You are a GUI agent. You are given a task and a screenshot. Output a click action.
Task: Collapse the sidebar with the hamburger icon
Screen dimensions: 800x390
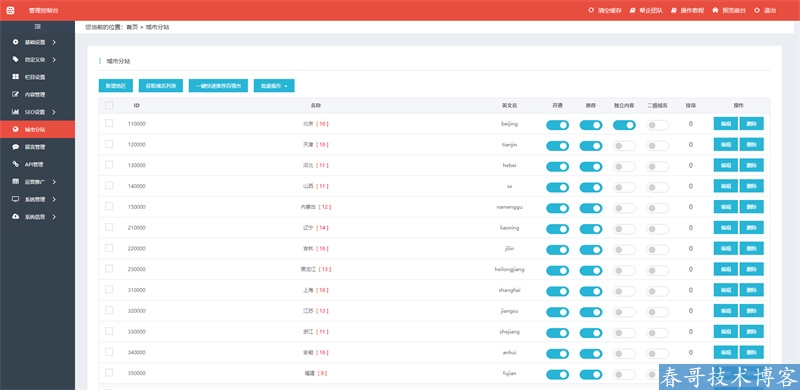[37, 27]
